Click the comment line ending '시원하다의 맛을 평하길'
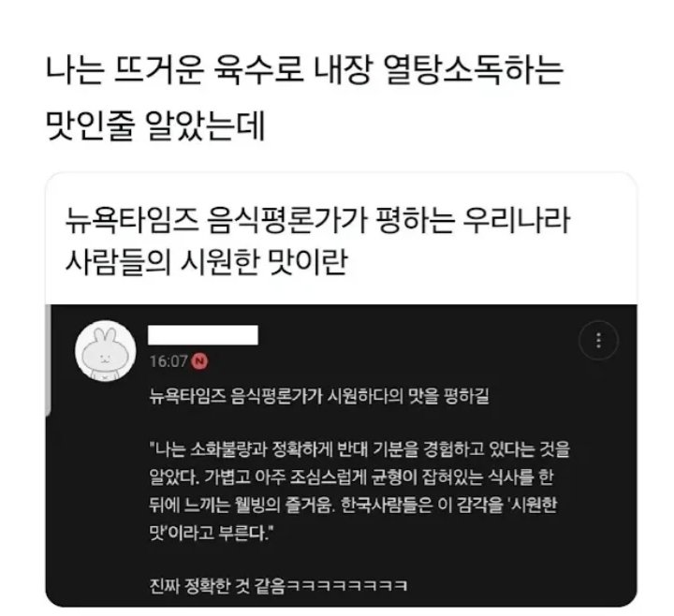The height and width of the screenshot is (616, 674). (319, 396)
